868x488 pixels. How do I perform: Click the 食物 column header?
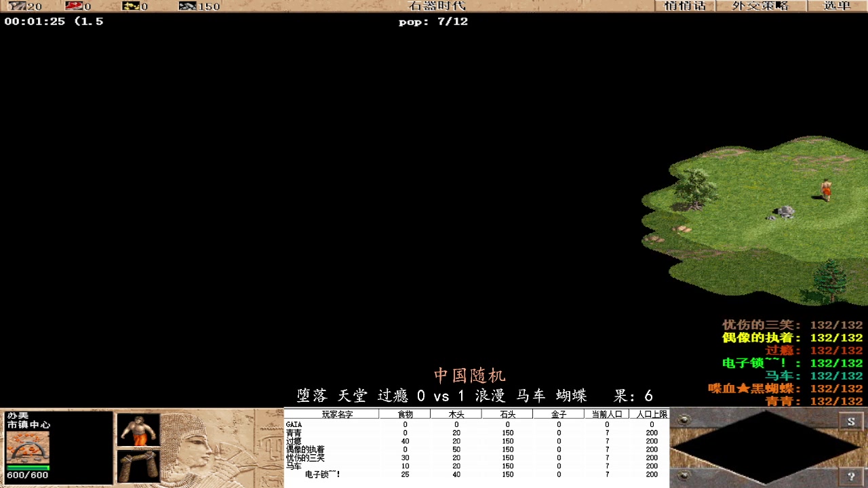[405, 414]
